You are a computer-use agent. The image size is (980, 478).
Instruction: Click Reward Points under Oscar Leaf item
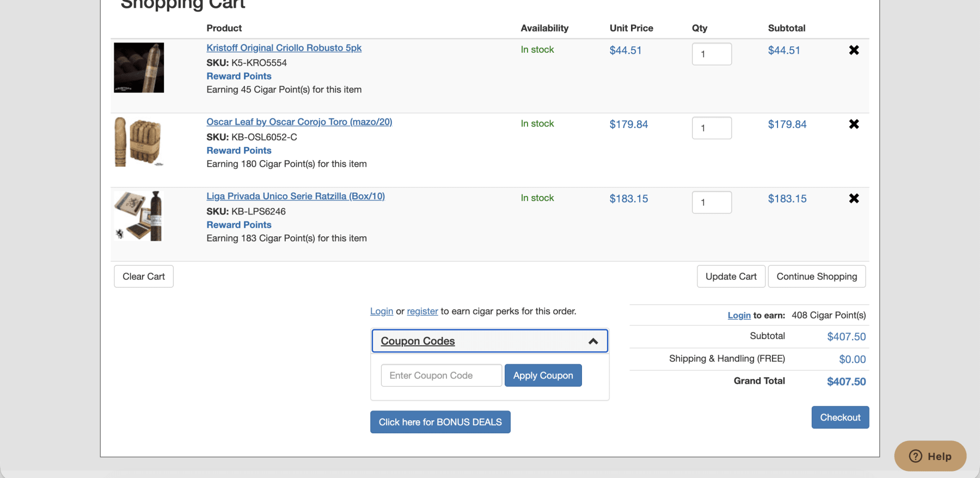(239, 150)
